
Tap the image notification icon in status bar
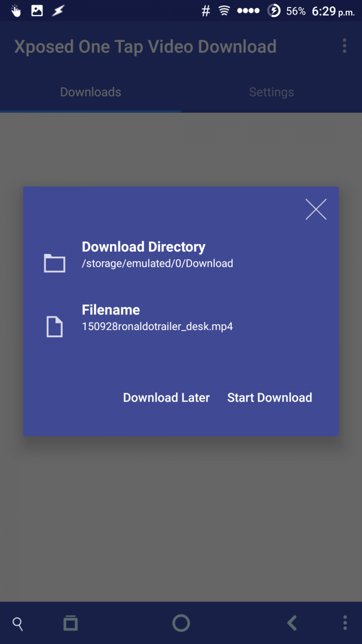[x=37, y=10]
